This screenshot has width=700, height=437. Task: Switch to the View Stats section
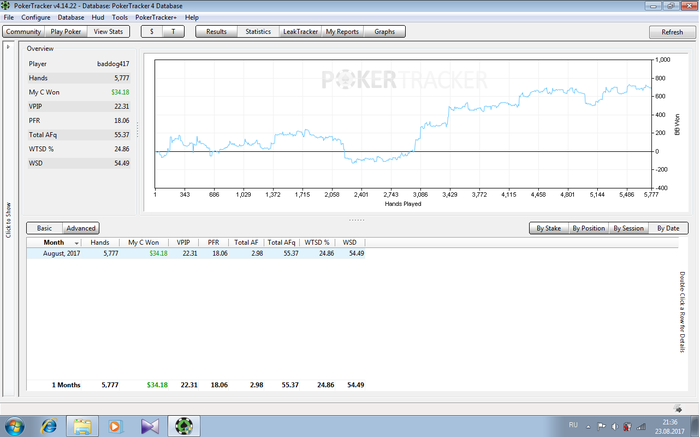tap(108, 32)
